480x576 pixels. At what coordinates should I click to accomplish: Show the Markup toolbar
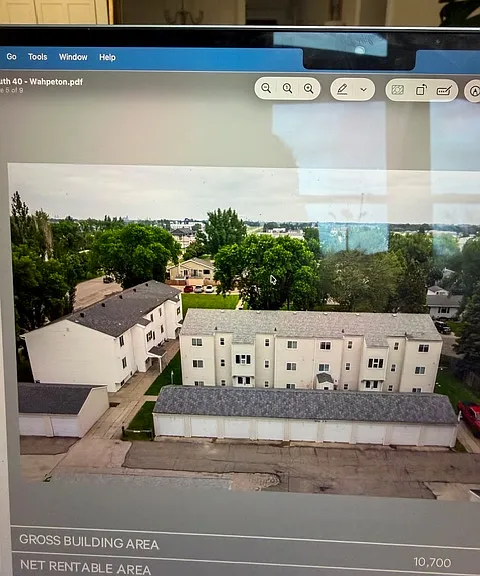(474, 91)
